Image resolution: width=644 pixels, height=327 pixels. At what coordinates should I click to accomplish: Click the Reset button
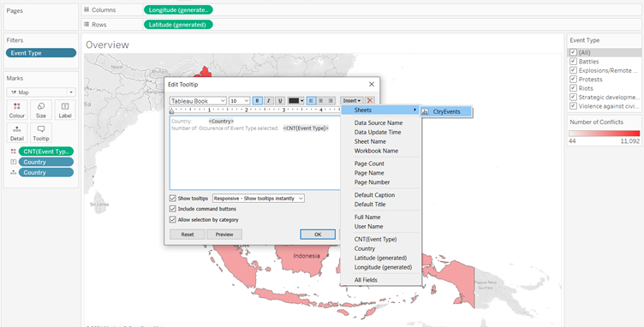pyautogui.click(x=188, y=235)
